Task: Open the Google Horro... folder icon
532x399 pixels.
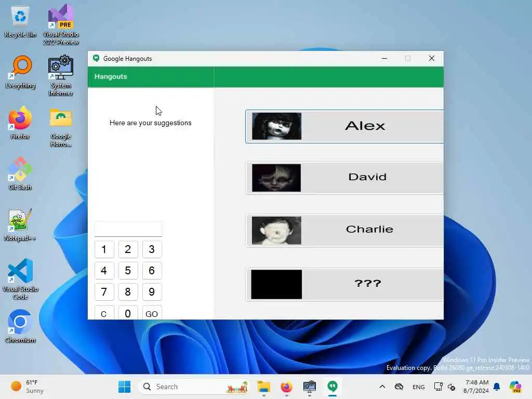Action: pos(61,127)
